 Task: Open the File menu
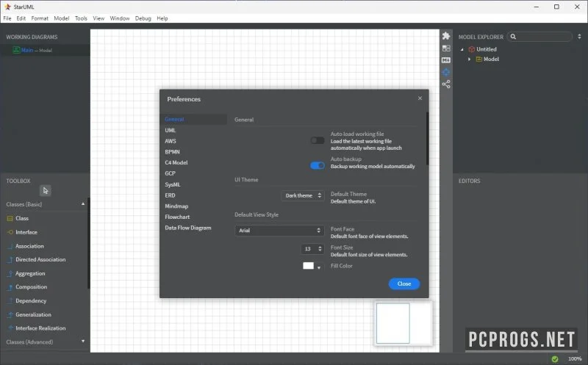pyautogui.click(x=7, y=18)
